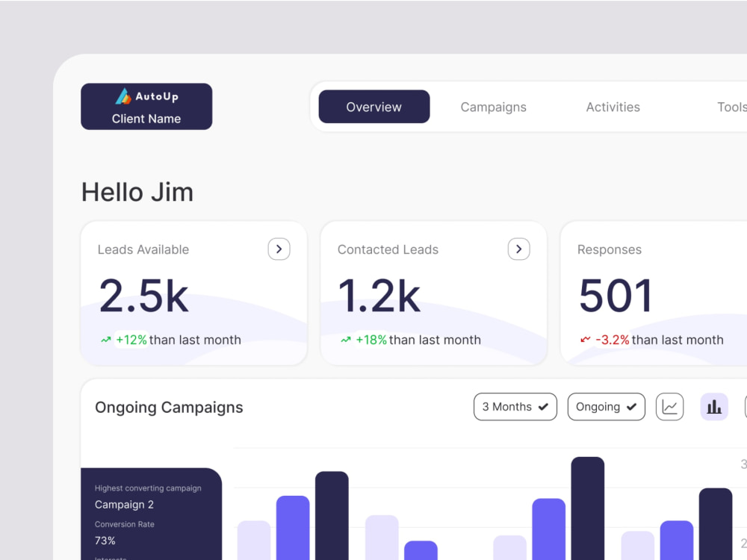Click the Hello Jim greeting
Image resolution: width=747 pixels, height=560 pixels.
[137, 193]
